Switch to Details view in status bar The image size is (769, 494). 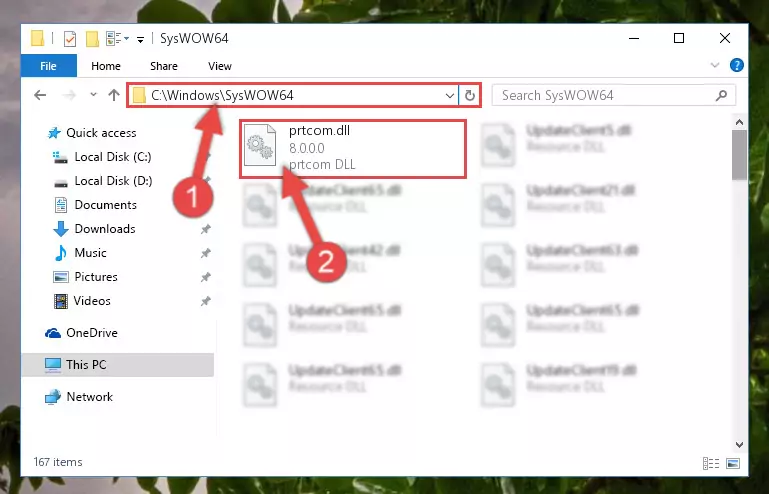point(711,463)
